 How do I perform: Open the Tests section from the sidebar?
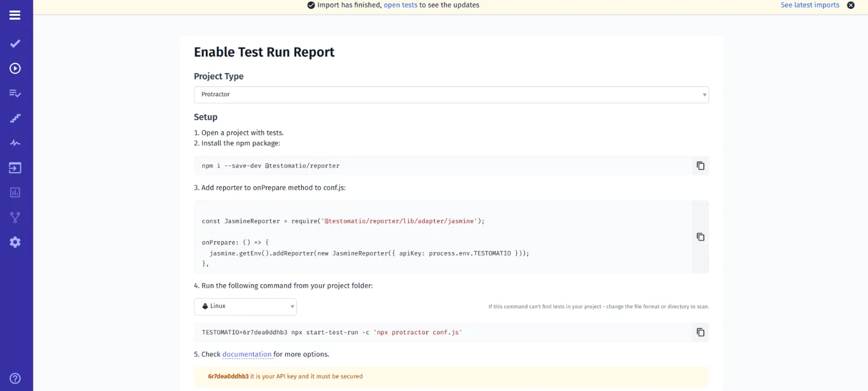coord(15,43)
